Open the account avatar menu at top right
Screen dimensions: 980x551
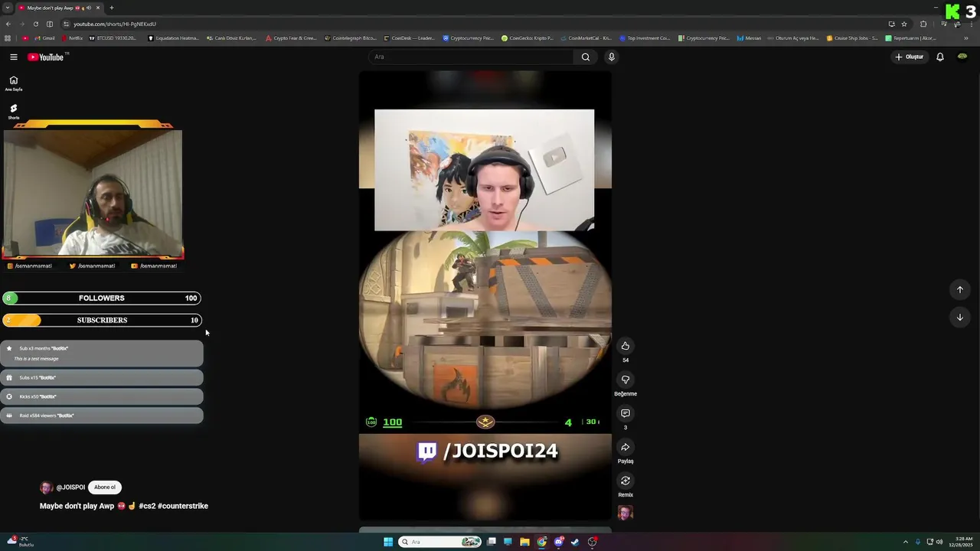coord(962,57)
